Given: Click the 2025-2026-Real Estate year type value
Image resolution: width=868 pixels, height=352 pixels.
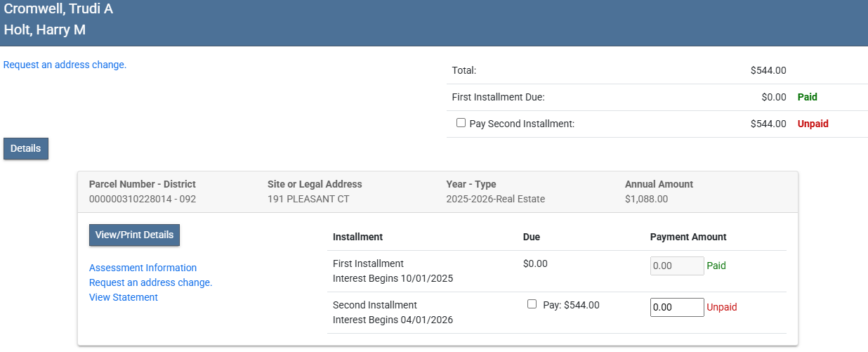Looking at the screenshot, I should coord(495,199).
